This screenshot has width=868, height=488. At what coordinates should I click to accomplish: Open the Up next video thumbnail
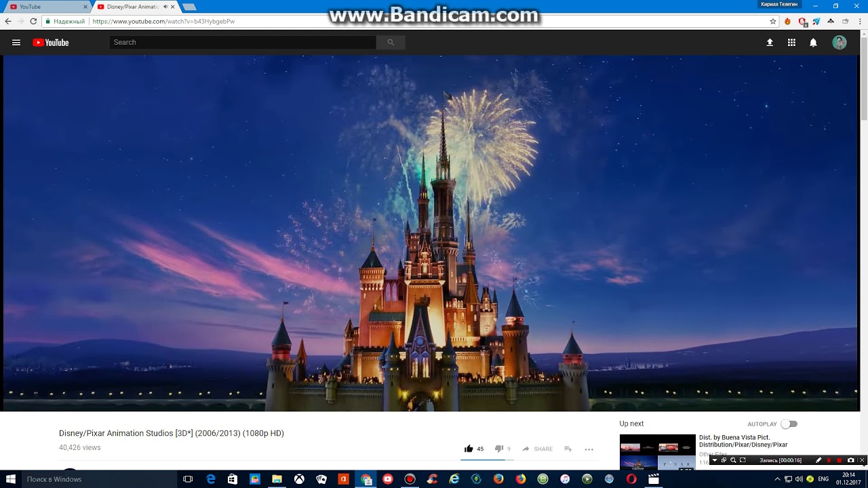tap(658, 452)
